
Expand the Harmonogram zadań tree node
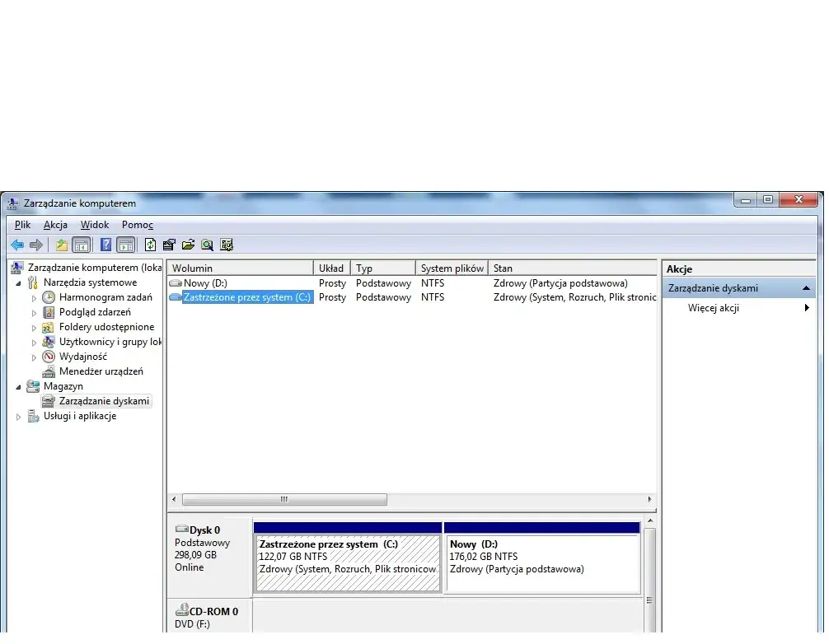pyautogui.click(x=35, y=298)
